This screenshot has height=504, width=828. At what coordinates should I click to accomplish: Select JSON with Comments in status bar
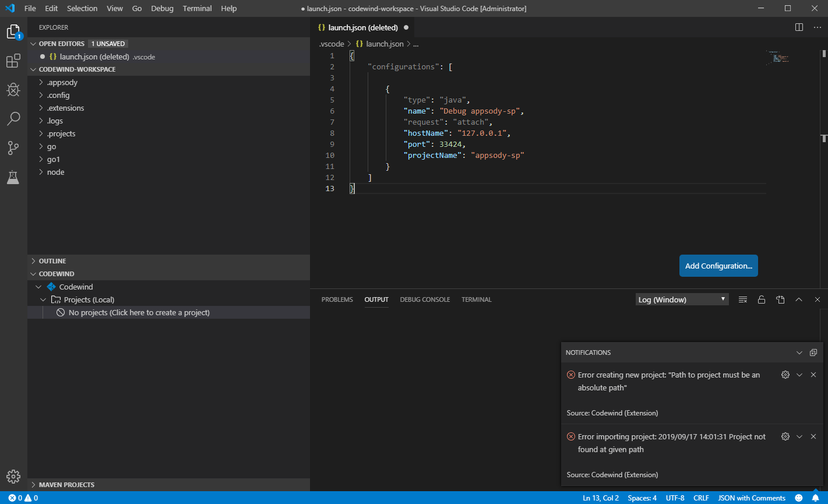coord(752,498)
